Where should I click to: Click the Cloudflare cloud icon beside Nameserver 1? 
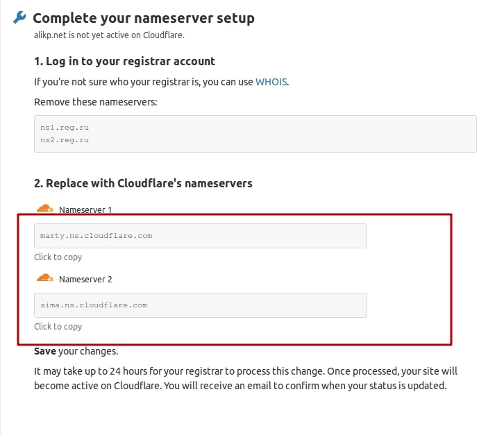tap(44, 208)
